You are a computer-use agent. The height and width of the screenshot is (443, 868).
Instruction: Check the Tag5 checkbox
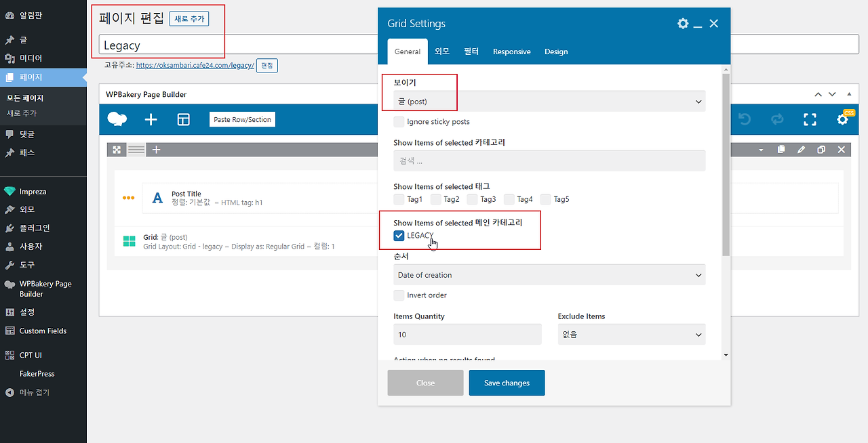click(x=546, y=199)
